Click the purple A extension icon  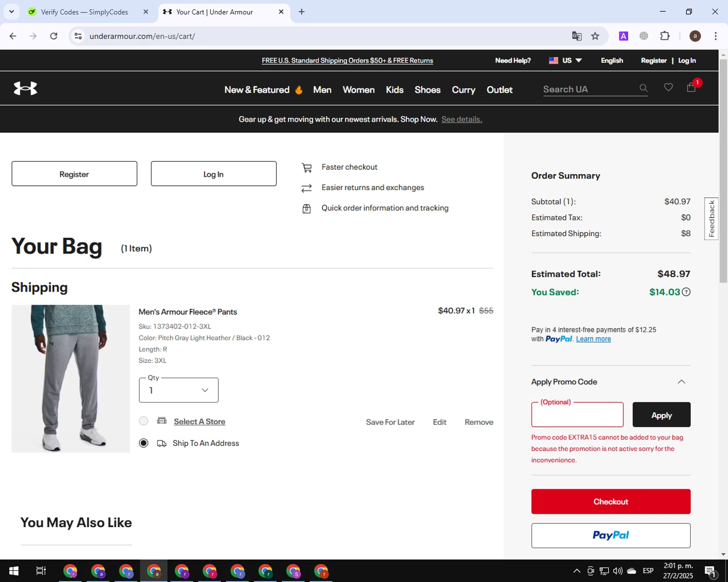point(624,36)
